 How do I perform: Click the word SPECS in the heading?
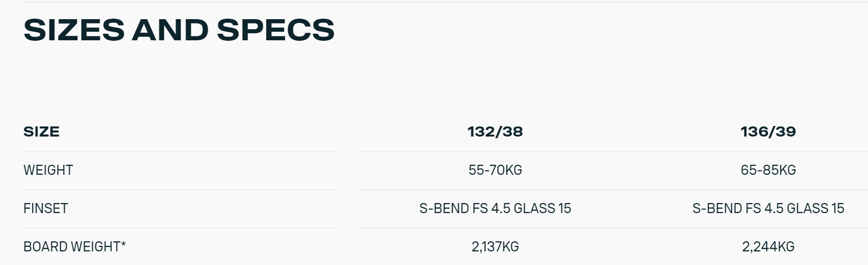275,30
